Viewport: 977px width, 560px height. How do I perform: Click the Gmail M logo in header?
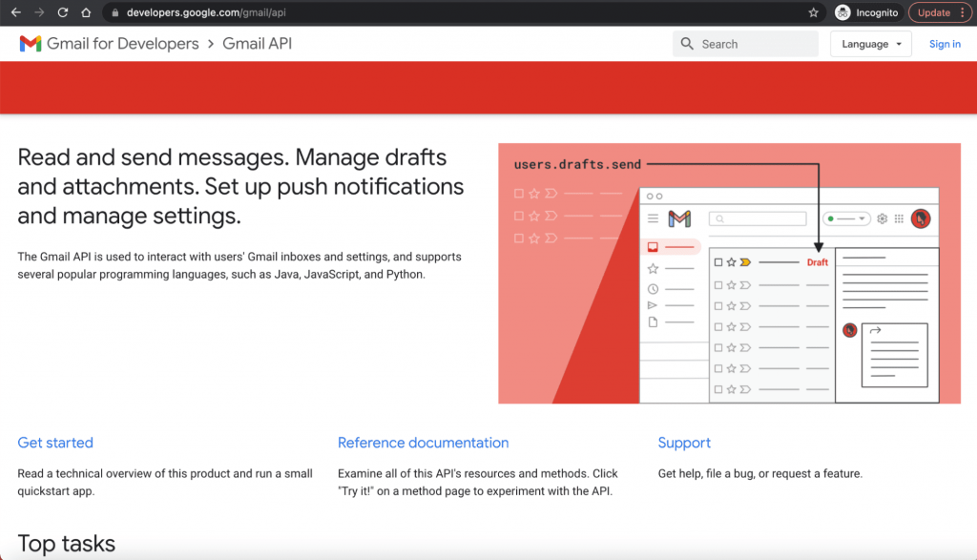pos(30,44)
